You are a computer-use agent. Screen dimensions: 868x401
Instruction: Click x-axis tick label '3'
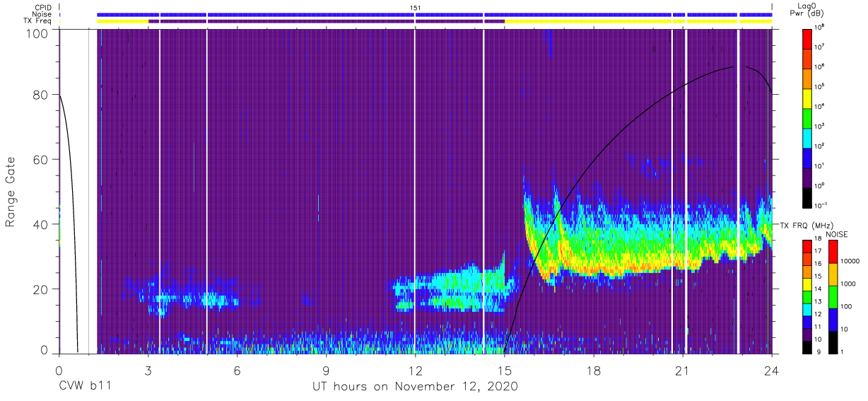(148, 370)
